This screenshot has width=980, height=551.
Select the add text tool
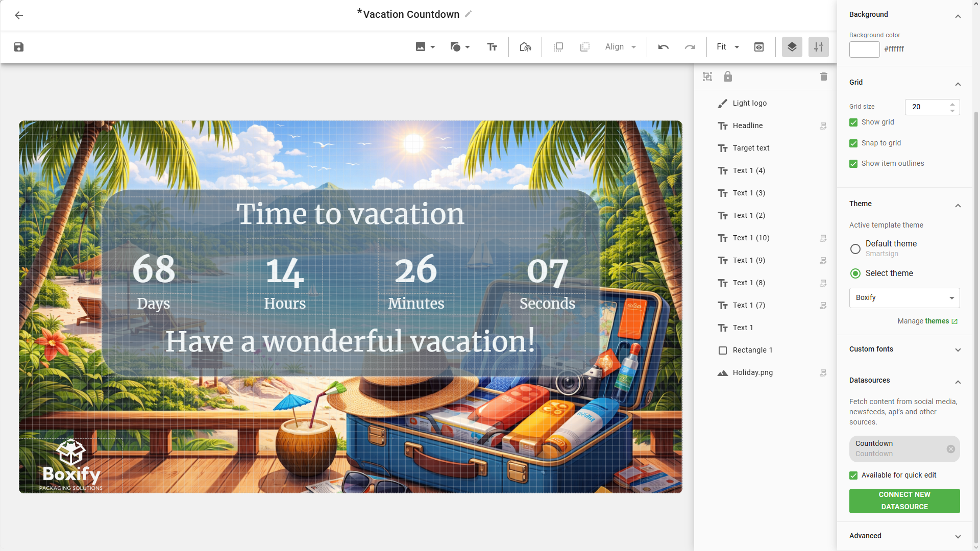(x=492, y=47)
